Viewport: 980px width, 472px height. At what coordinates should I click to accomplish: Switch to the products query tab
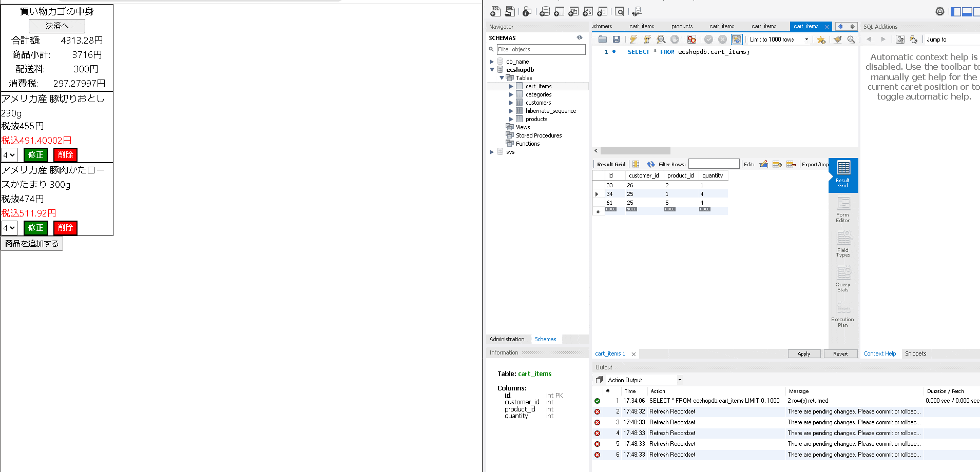pos(682,26)
